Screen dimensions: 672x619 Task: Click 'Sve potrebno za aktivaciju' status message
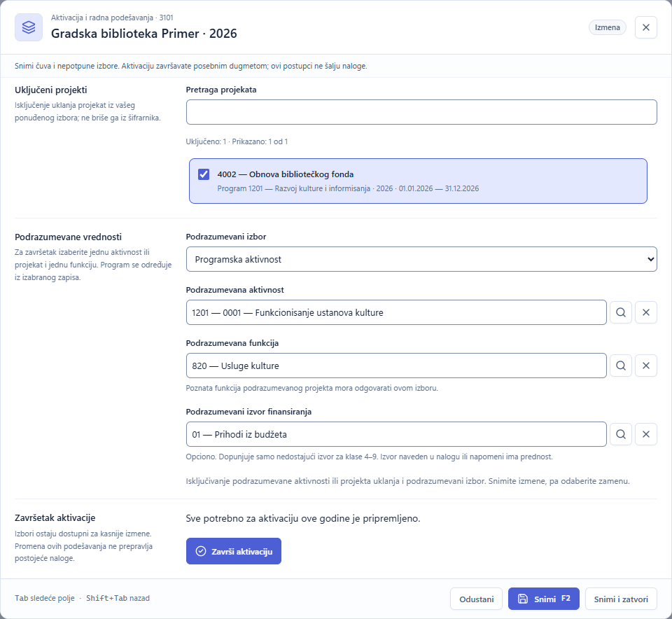pyautogui.click(x=303, y=518)
